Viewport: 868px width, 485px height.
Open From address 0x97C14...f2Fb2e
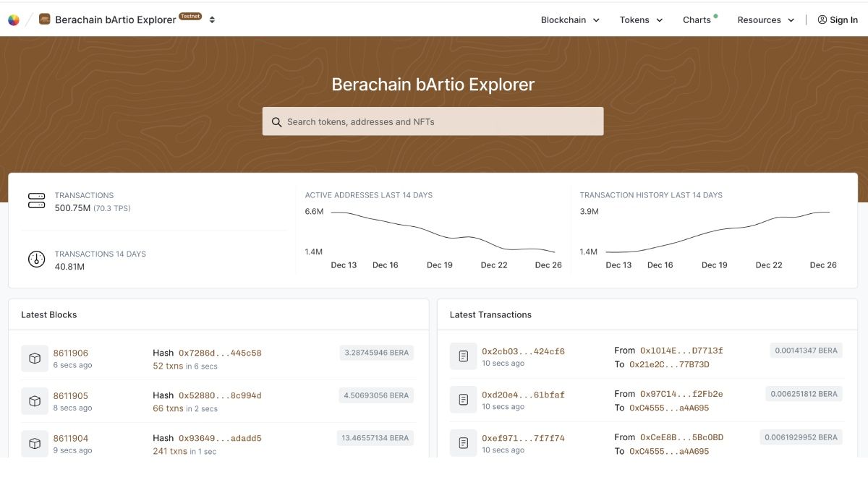point(681,394)
